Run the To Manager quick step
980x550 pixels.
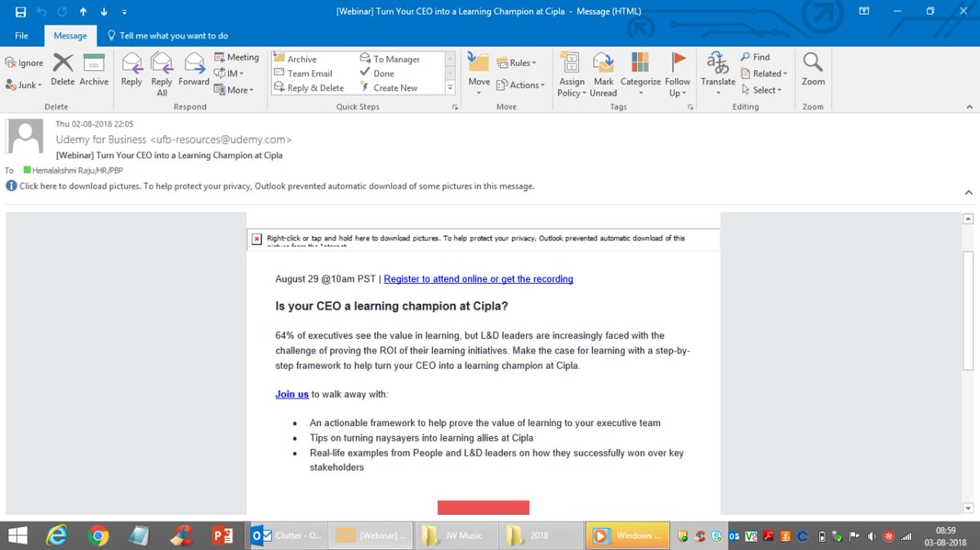pyautogui.click(x=390, y=59)
